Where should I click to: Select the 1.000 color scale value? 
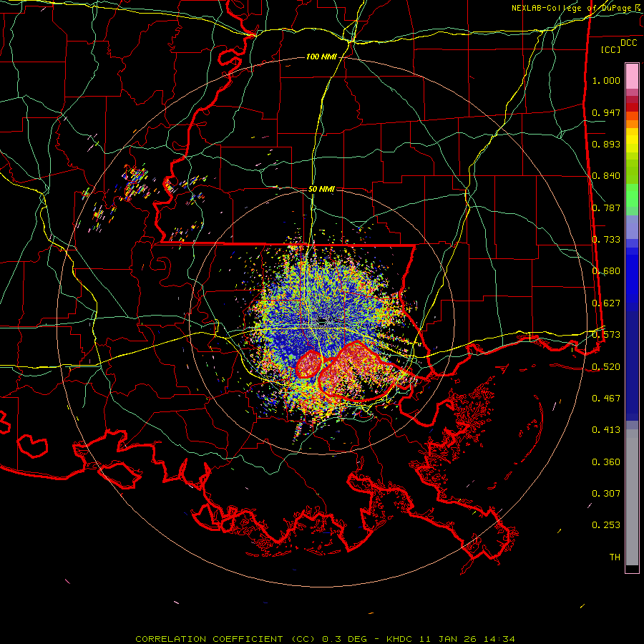tap(606, 80)
